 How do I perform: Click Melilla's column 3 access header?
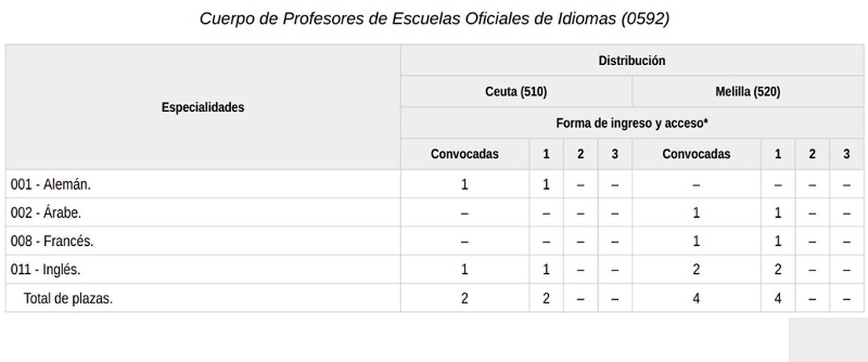[846, 154]
